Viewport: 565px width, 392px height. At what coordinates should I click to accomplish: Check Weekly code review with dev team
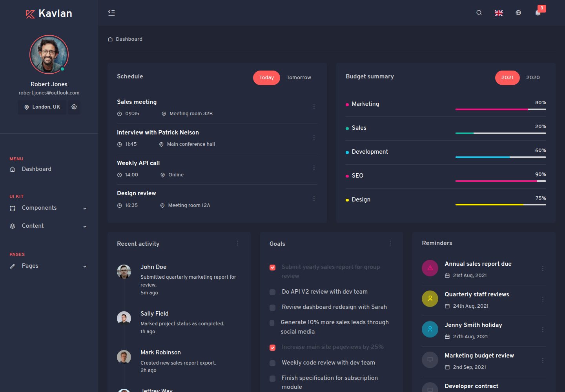pyautogui.click(x=272, y=363)
